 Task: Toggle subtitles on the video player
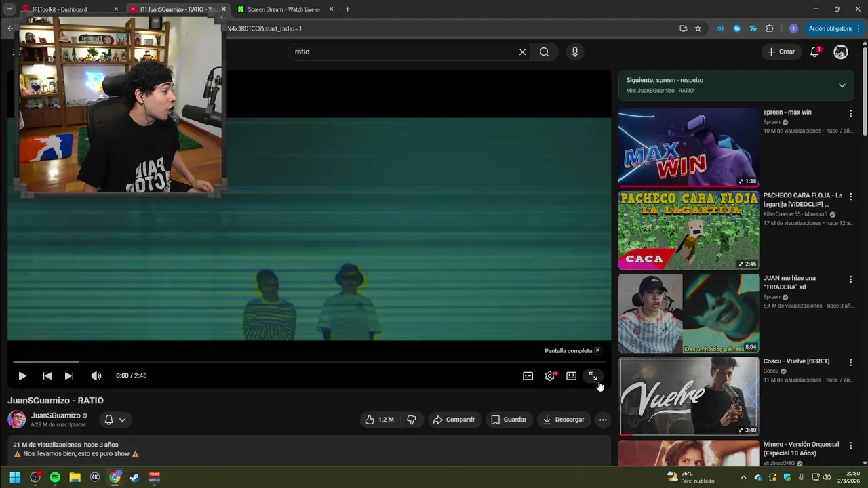528,376
